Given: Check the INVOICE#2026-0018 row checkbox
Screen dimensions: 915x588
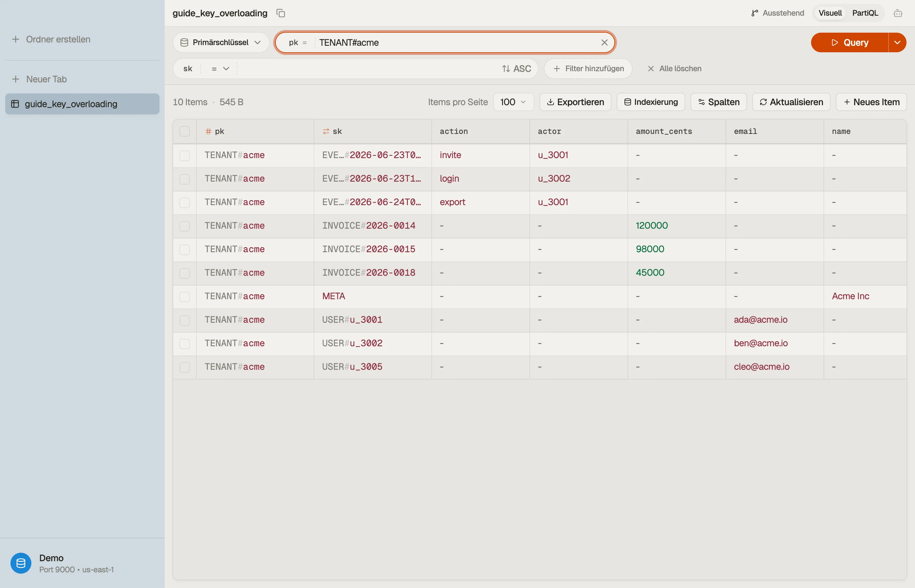Looking at the screenshot, I should click(x=185, y=273).
